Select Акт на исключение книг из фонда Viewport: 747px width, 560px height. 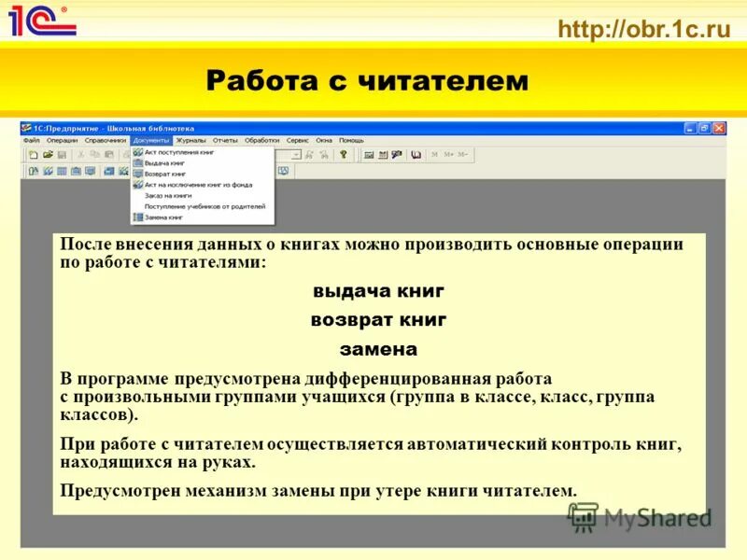coord(203,185)
